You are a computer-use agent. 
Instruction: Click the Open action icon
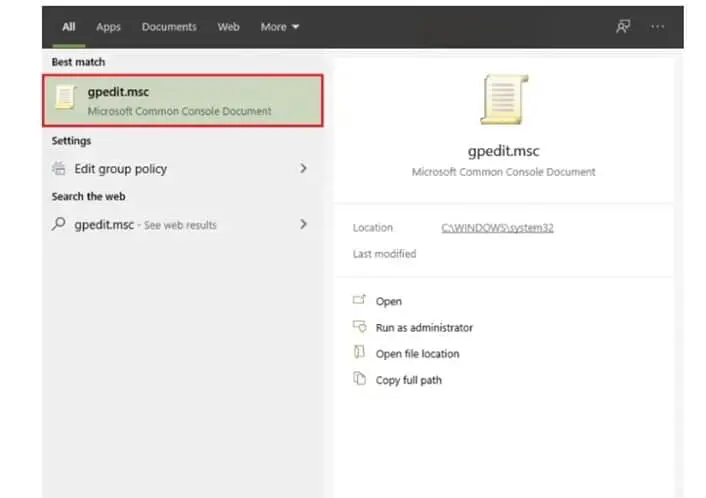click(x=359, y=299)
